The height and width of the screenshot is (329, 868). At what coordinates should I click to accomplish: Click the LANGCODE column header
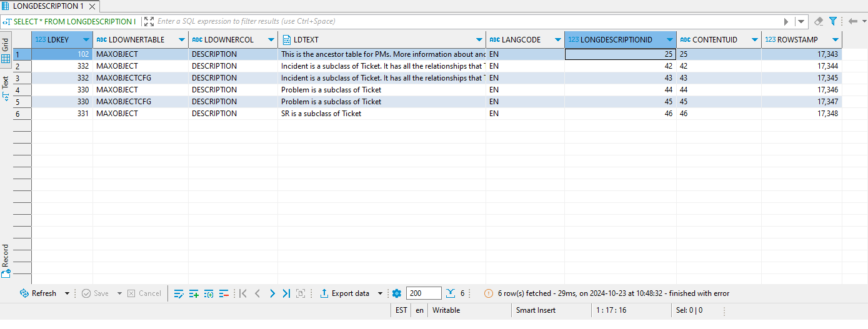525,40
